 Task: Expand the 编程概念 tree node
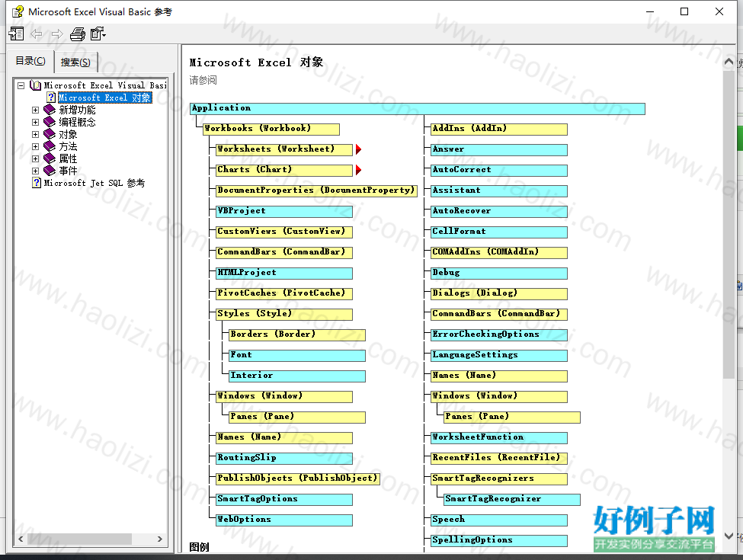(x=35, y=122)
